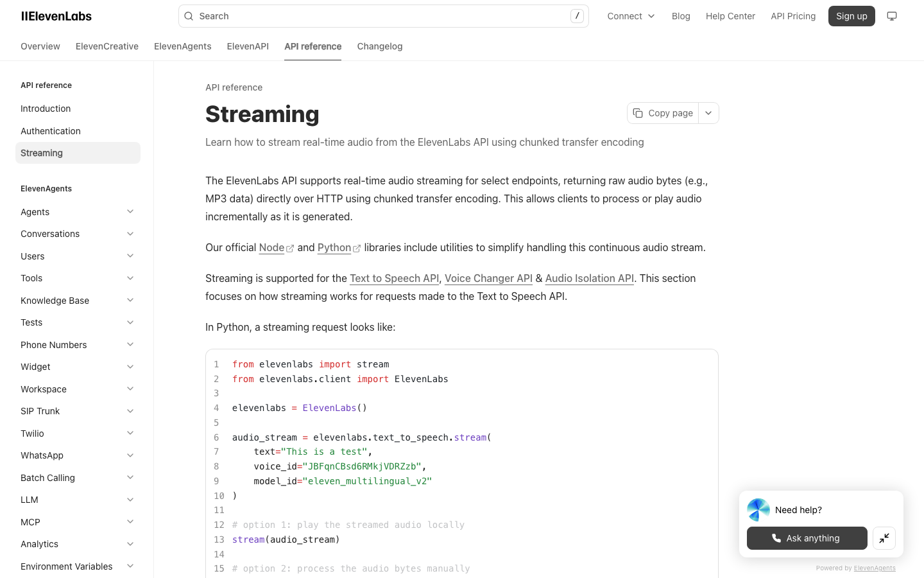
Task: Expand the Twilio section chevron
Action: tap(130, 433)
